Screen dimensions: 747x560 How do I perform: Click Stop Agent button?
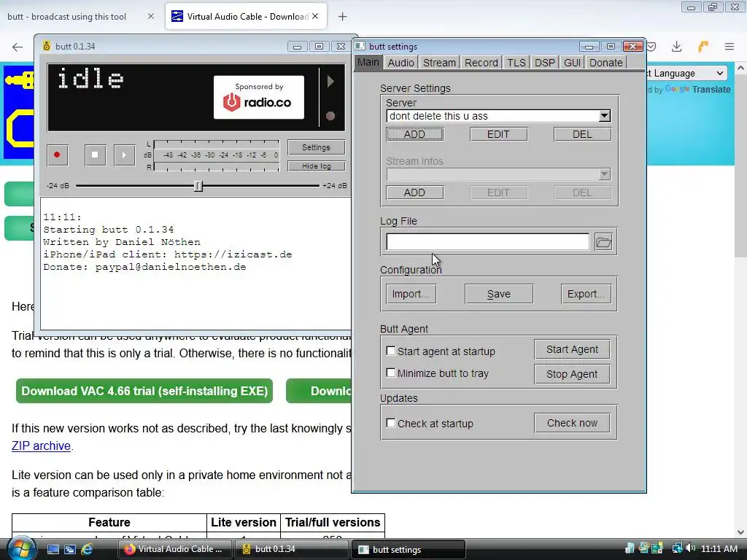pos(572,374)
